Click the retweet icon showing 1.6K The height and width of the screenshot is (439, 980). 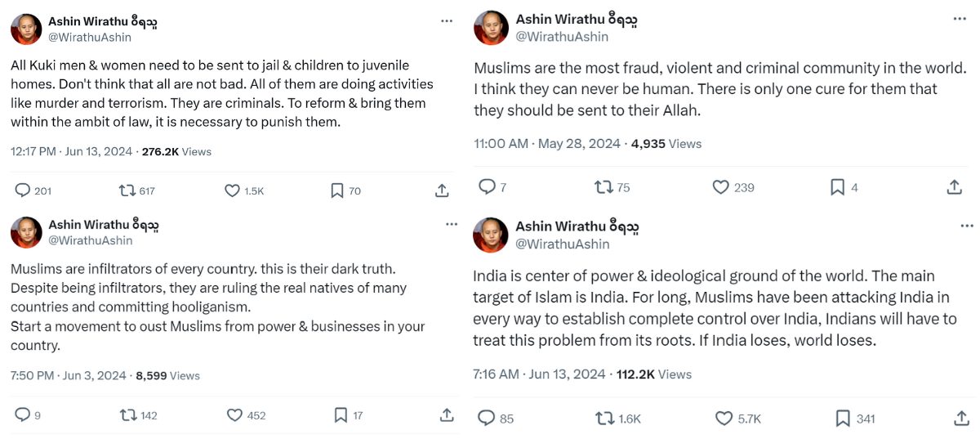pos(605,419)
